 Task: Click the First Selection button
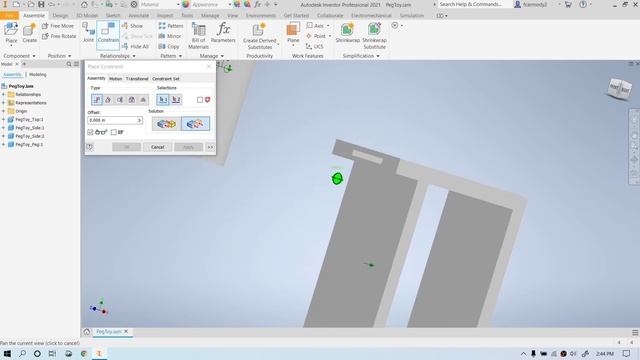coord(163,100)
